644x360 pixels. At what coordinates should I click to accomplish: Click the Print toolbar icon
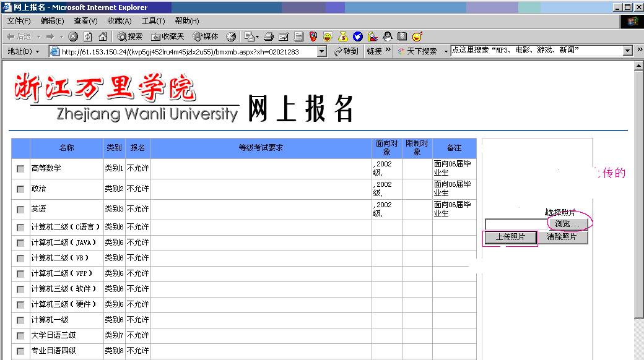pyautogui.click(x=269, y=36)
